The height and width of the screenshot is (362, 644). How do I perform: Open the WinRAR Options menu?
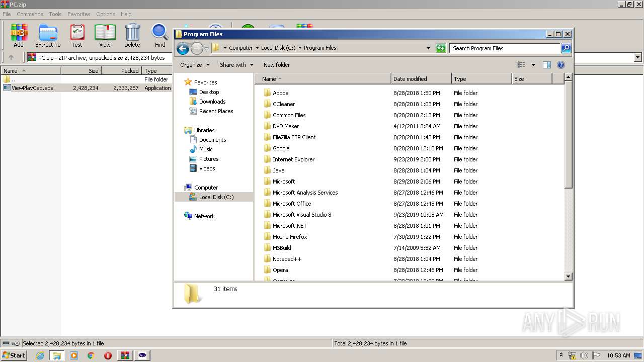tap(106, 14)
